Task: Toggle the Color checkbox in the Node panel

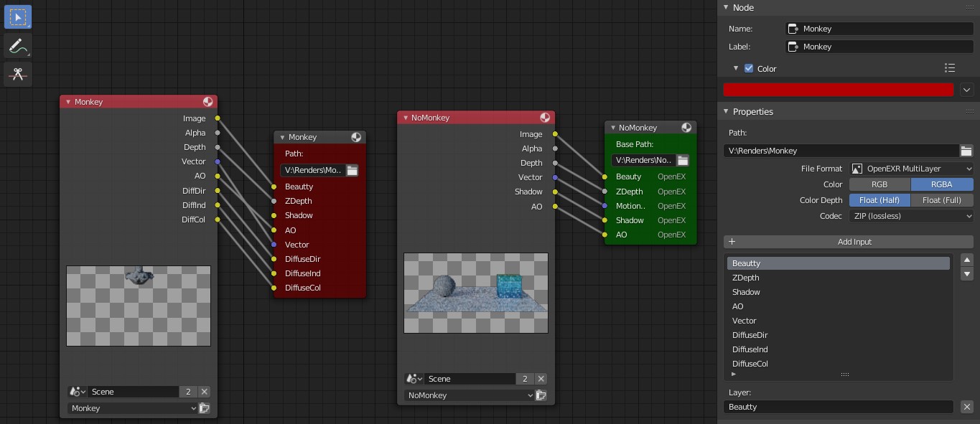Action: pyautogui.click(x=749, y=68)
